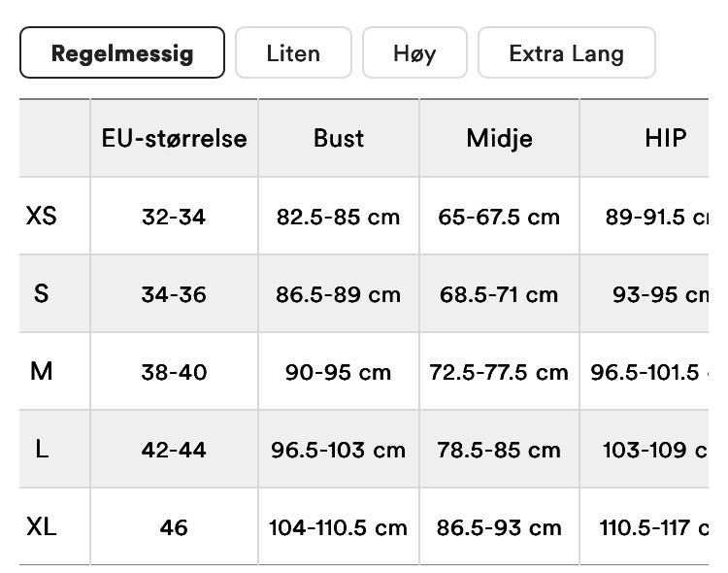
Task: Click the 68.5-71 cm waist cell
Action: coord(499,294)
